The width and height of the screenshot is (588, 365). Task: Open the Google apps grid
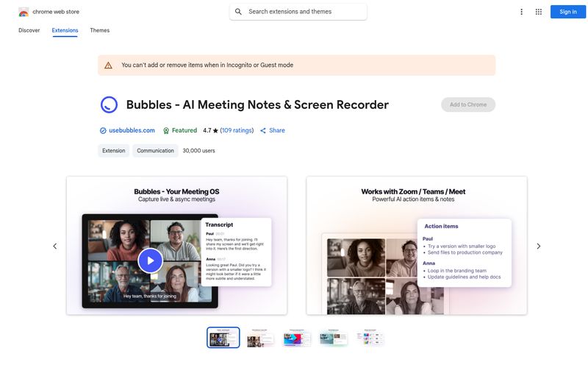(x=539, y=12)
